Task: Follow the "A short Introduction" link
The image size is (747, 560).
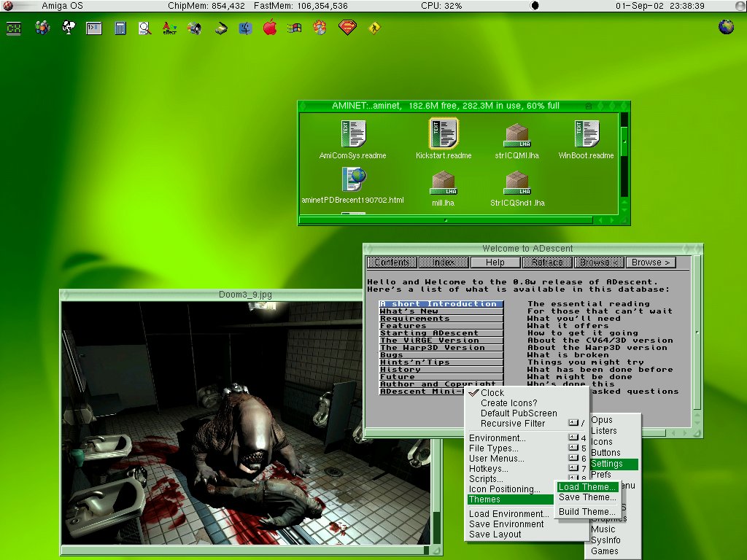Action: tap(441, 304)
